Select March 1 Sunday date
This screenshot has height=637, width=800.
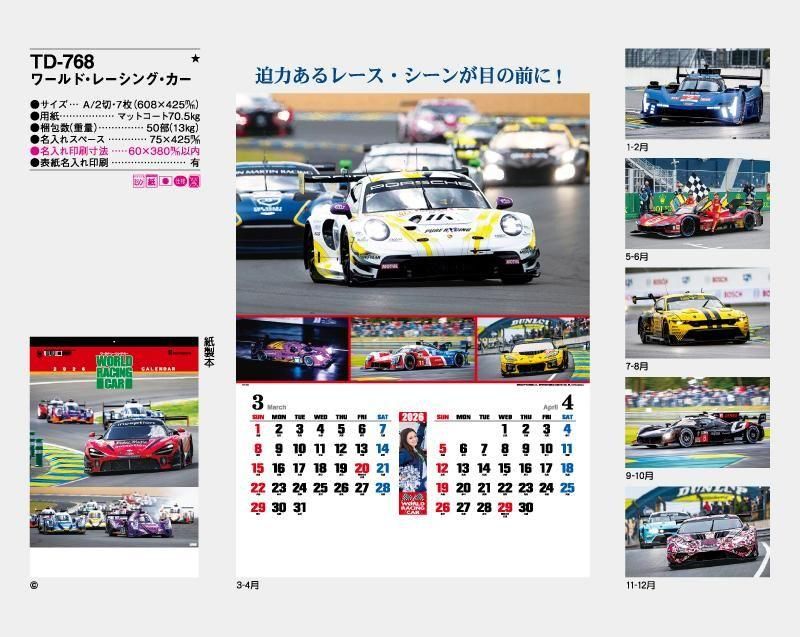pos(258,430)
